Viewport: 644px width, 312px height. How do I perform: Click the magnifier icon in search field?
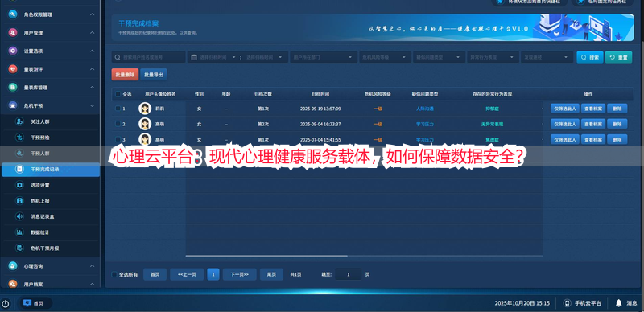[118, 57]
